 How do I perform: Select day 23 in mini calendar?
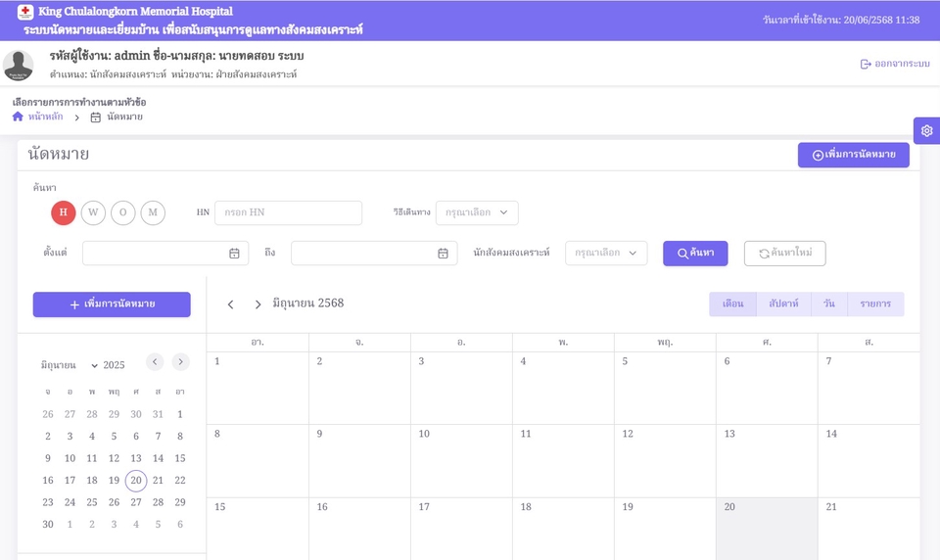click(48, 502)
